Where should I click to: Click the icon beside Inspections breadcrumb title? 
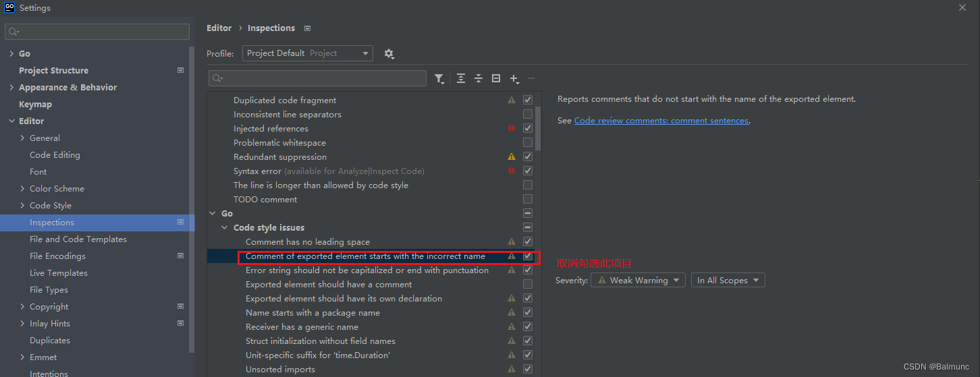coord(308,28)
